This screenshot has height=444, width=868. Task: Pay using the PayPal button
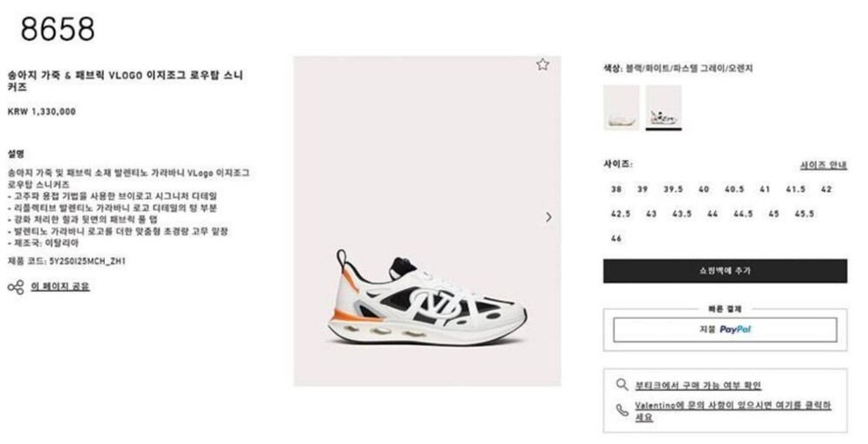click(x=725, y=330)
